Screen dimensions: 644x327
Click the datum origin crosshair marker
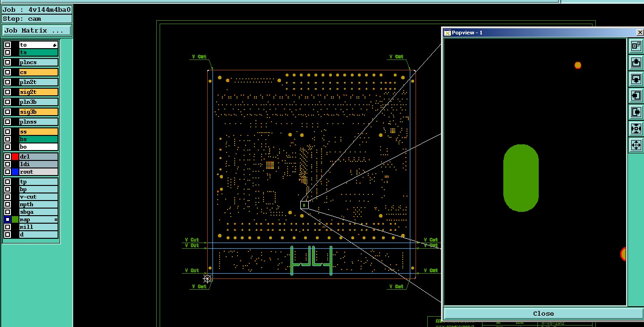click(207, 278)
